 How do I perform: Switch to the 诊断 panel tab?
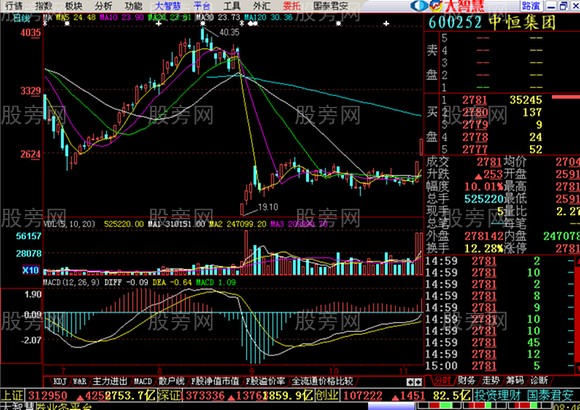(x=539, y=380)
